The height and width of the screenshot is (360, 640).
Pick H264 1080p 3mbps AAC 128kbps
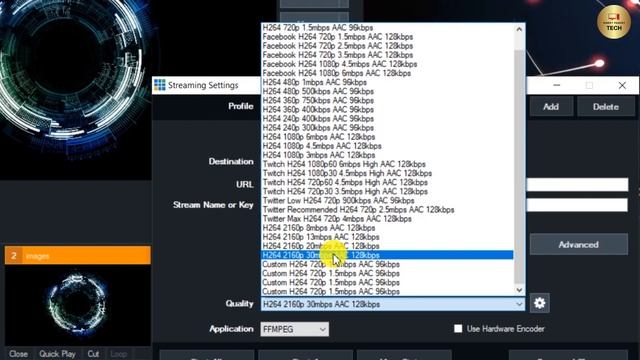387,155
